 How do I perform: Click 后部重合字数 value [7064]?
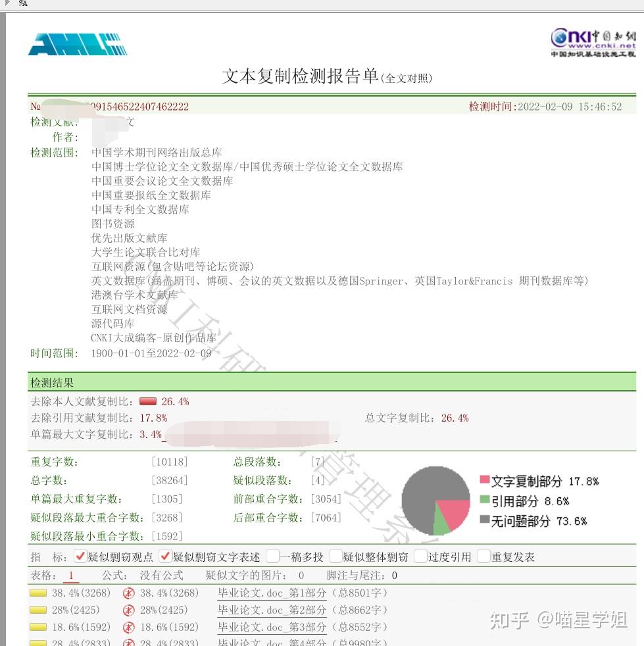click(326, 518)
